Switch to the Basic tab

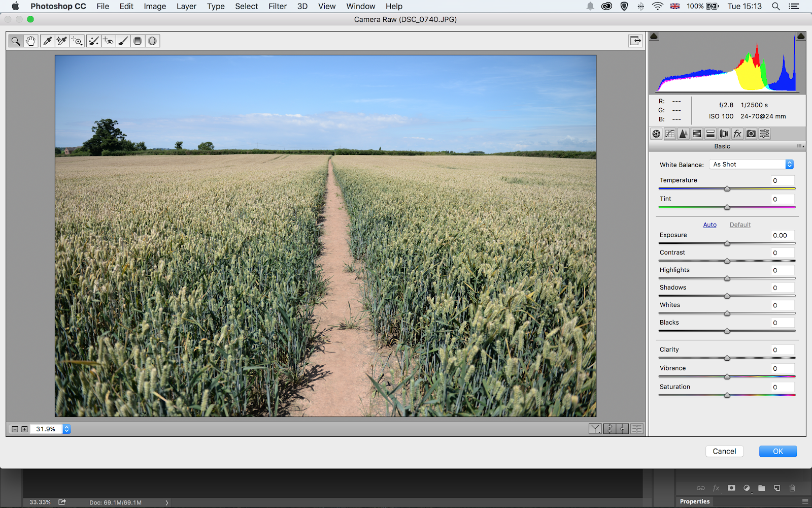click(657, 134)
